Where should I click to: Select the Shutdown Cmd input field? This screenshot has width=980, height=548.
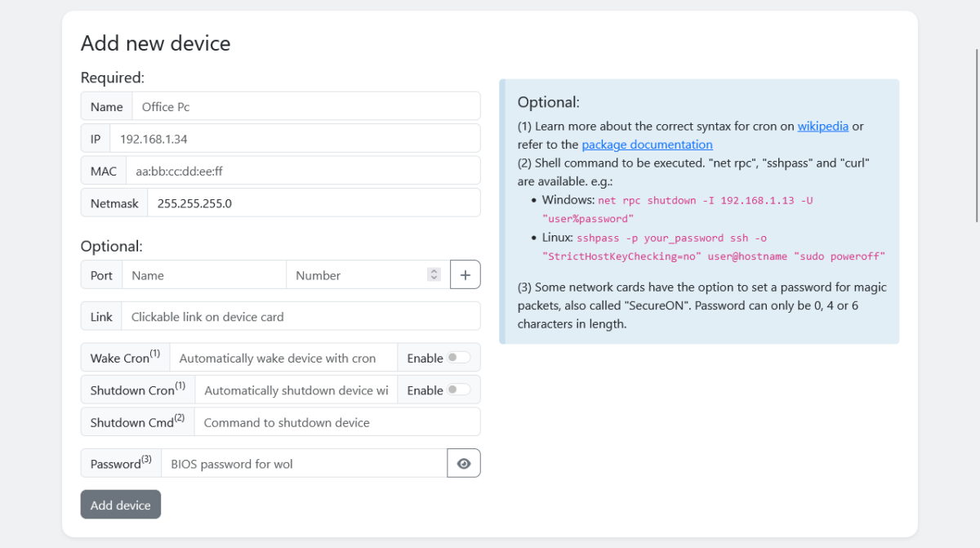tap(336, 422)
